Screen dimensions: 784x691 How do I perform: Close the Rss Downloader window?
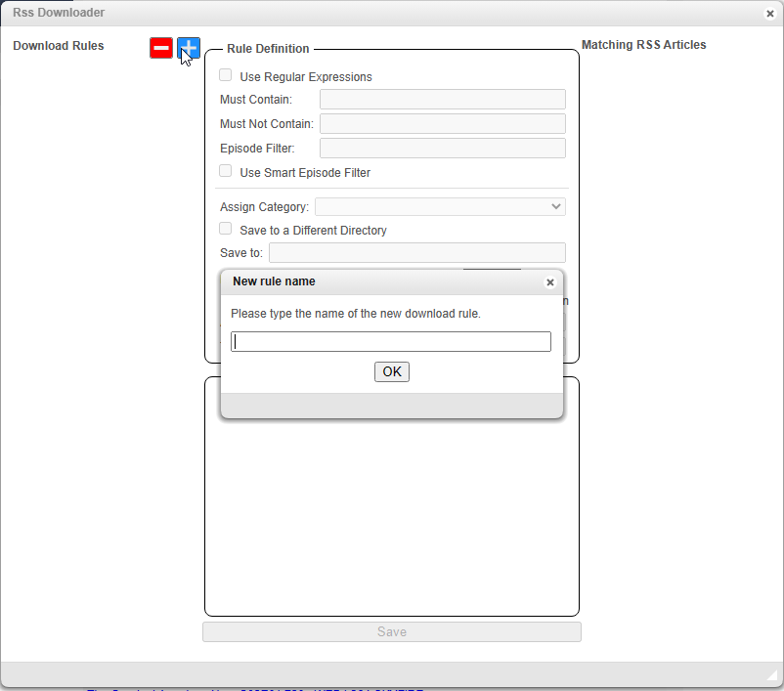click(770, 14)
